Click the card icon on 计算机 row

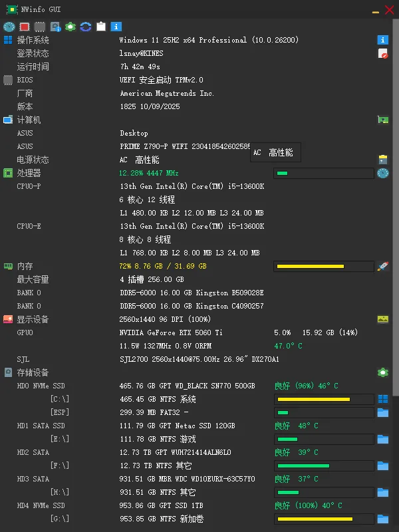(383, 120)
